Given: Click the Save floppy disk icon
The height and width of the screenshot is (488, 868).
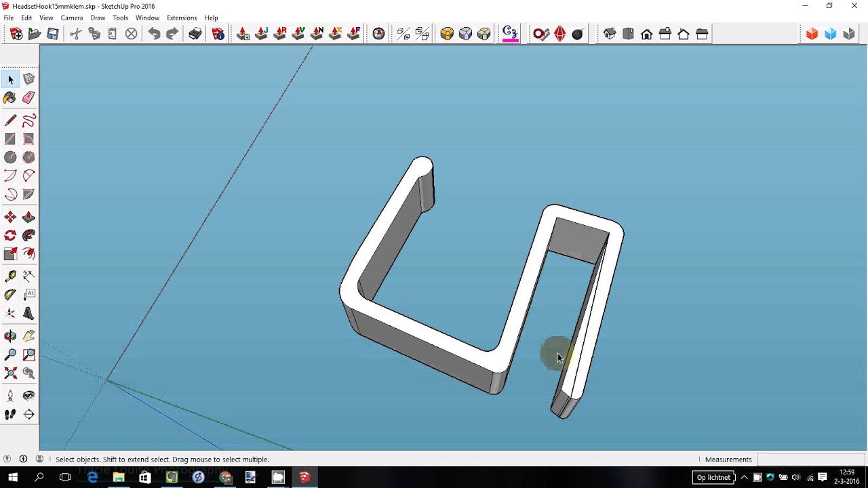Looking at the screenshot, I should point(52,34).
